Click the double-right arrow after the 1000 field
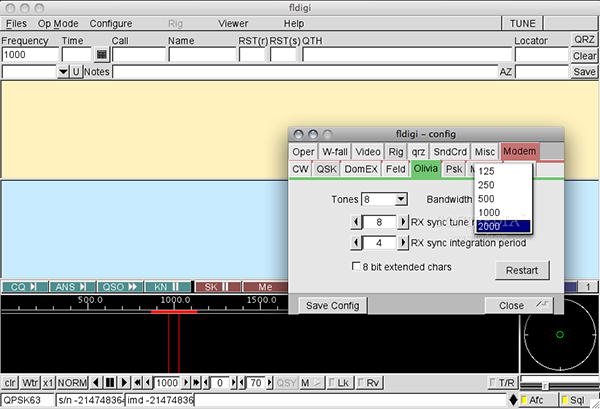The width and height of the screenshot is (600, 409). pos(196,382)
